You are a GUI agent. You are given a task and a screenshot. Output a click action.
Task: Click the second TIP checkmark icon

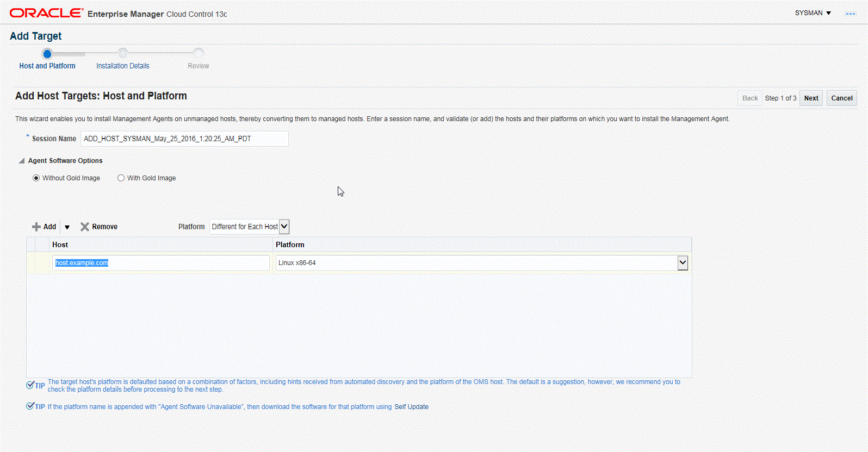tap(30, 406)
